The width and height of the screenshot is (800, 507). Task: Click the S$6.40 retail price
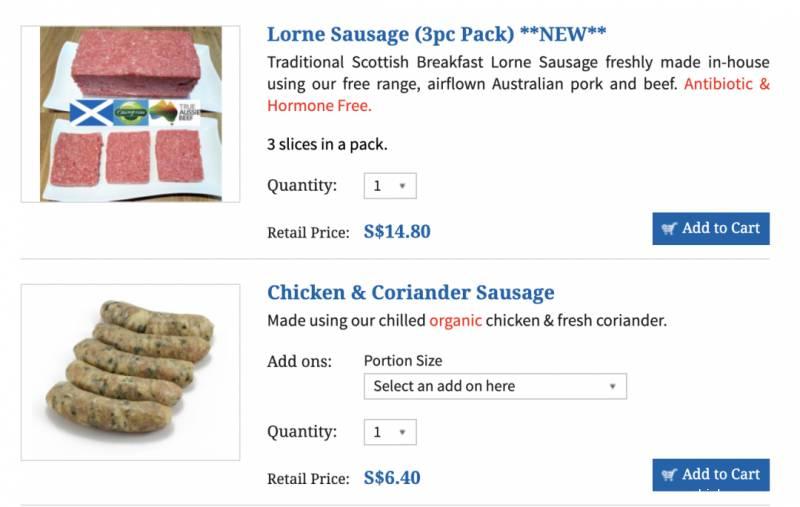(x=392, y=478)
